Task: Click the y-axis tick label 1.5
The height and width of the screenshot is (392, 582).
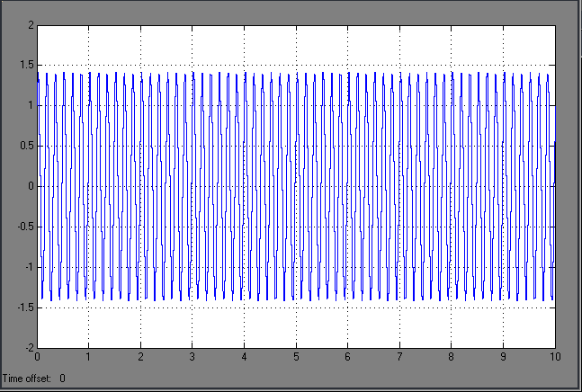Action: tap(27, 66)
